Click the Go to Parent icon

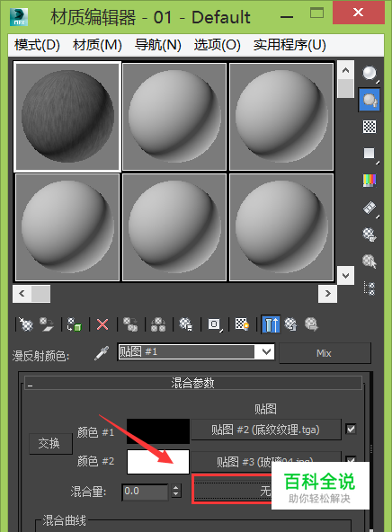(x=291, y=324)
